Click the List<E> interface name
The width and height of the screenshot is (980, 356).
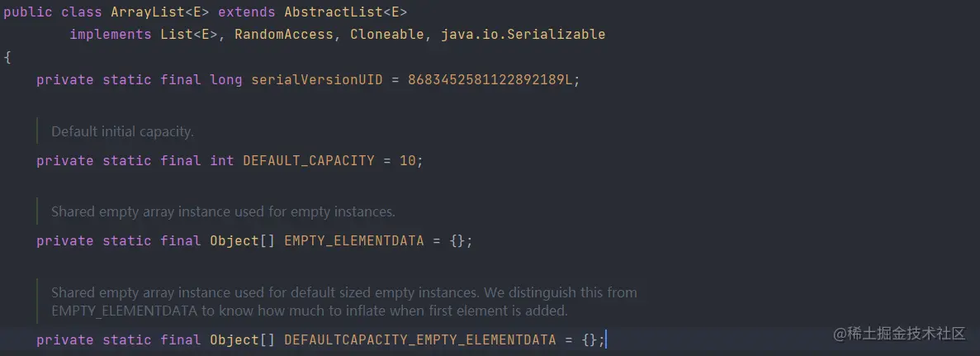(x=189, y=35)
